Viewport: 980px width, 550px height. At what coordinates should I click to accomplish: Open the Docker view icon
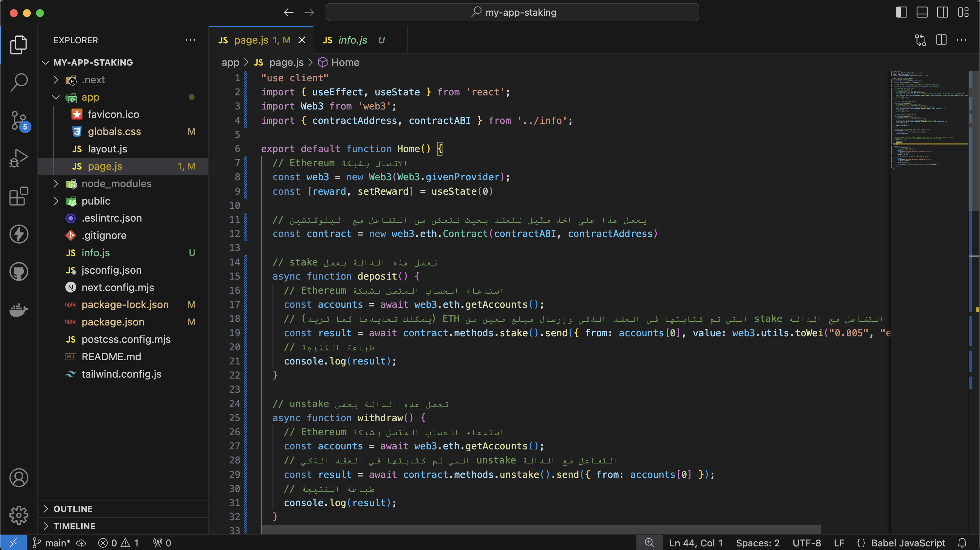18,309
